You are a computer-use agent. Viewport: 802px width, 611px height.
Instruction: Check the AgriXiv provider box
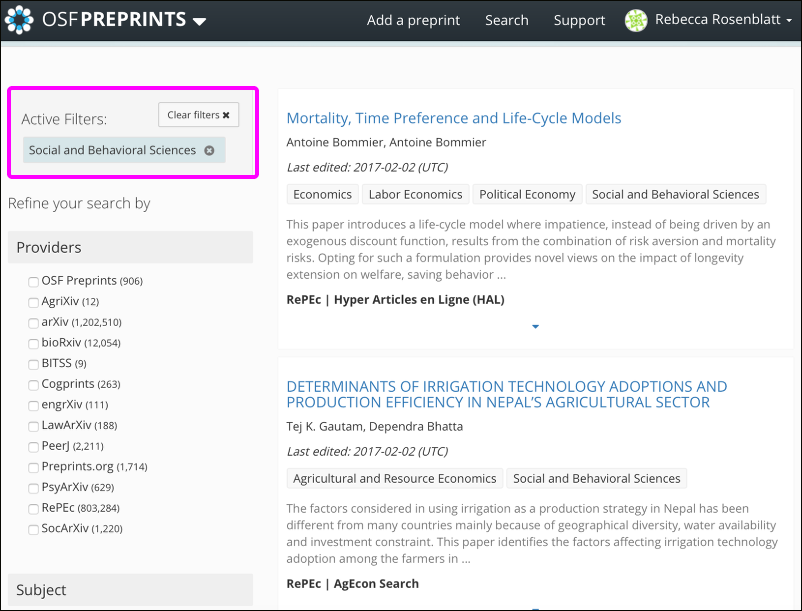click(33, 302)
